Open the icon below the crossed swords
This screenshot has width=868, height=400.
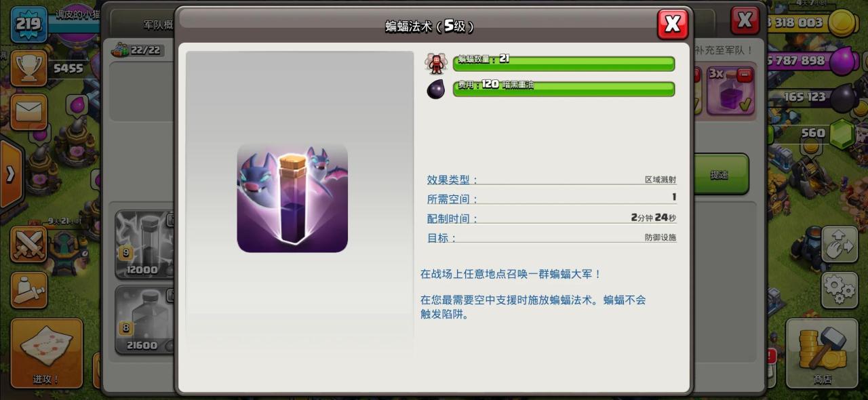pyautogui.click(x=28, y=289)
